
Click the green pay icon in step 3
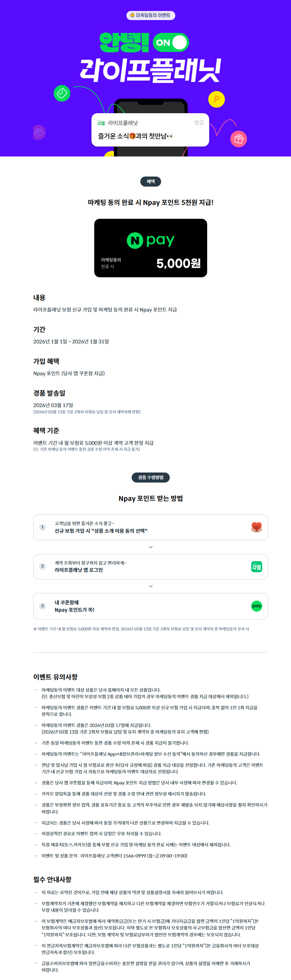tap(256, 606)
